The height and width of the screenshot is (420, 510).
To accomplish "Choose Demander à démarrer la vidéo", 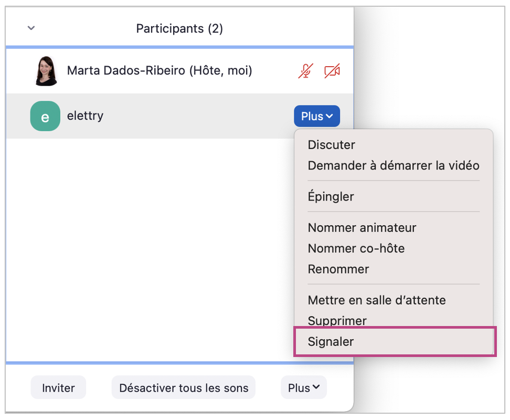I will coord(394,165).
